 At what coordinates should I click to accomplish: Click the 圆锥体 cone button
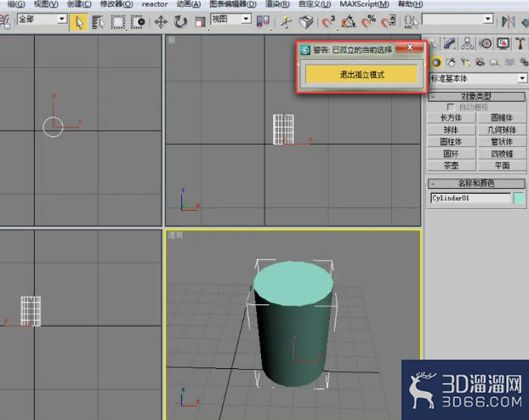coord(502,117)
